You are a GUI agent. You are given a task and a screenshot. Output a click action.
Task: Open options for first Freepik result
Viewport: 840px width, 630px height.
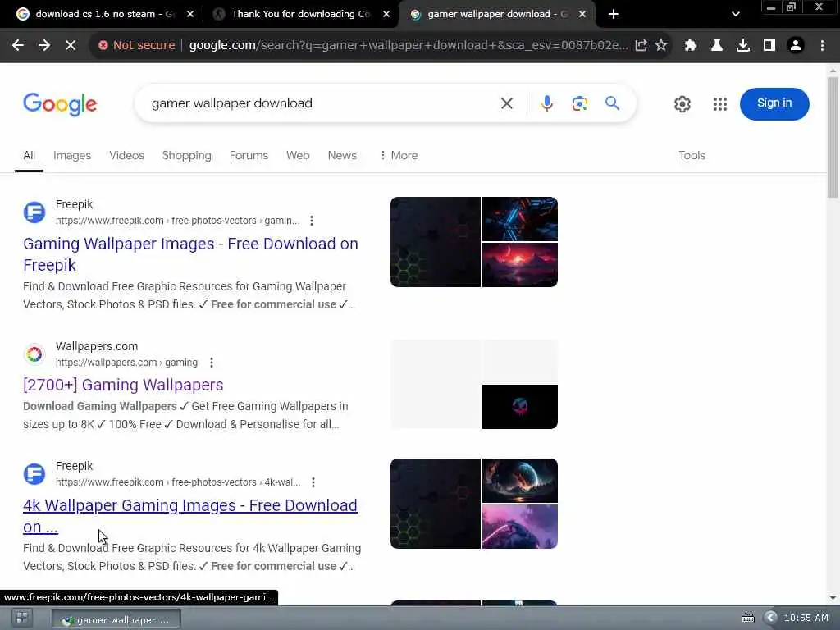(312, 221)
